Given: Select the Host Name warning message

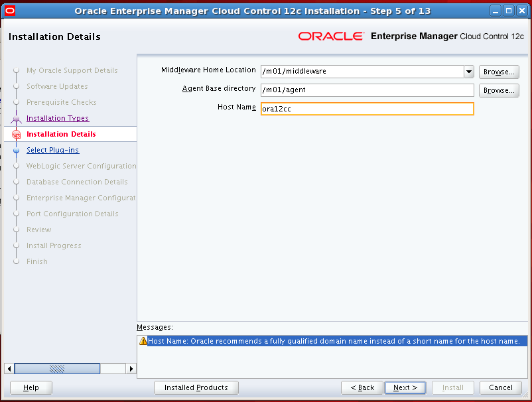Looking at the screenshot, I should click(332, 341).
